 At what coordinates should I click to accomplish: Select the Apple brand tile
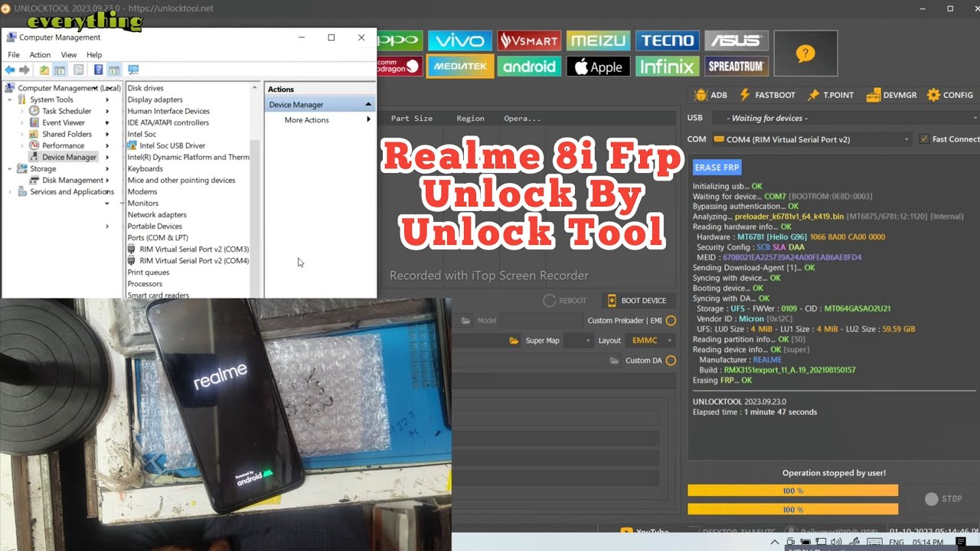pyautogui.click(x=598, y=67)
